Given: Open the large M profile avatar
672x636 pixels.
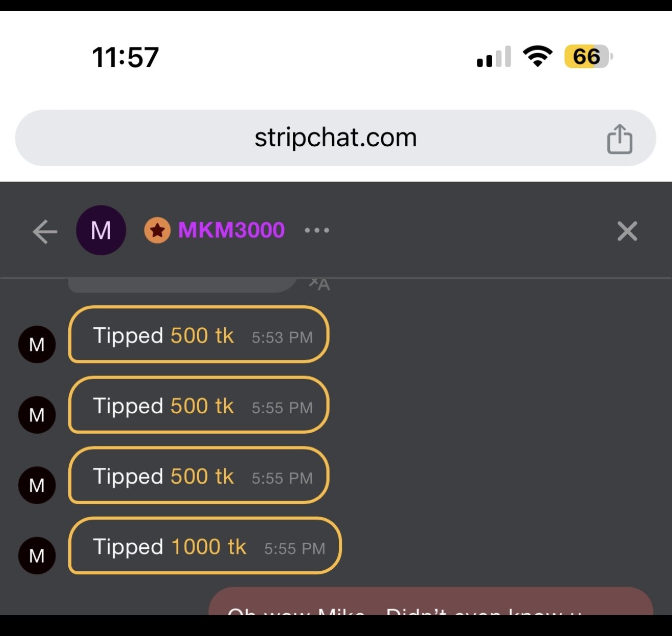Looking at the screenshot, I should pos(101,230).
